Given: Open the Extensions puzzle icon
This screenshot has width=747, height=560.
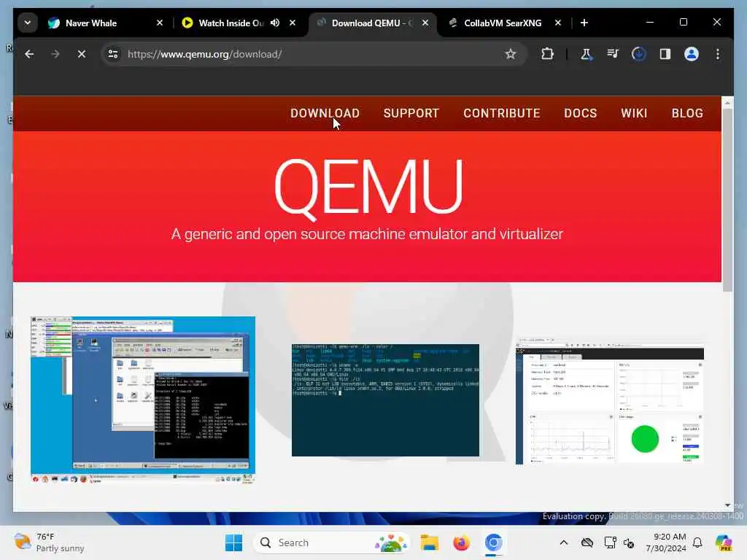Looking at the screenshot, I should coord(547,54).
